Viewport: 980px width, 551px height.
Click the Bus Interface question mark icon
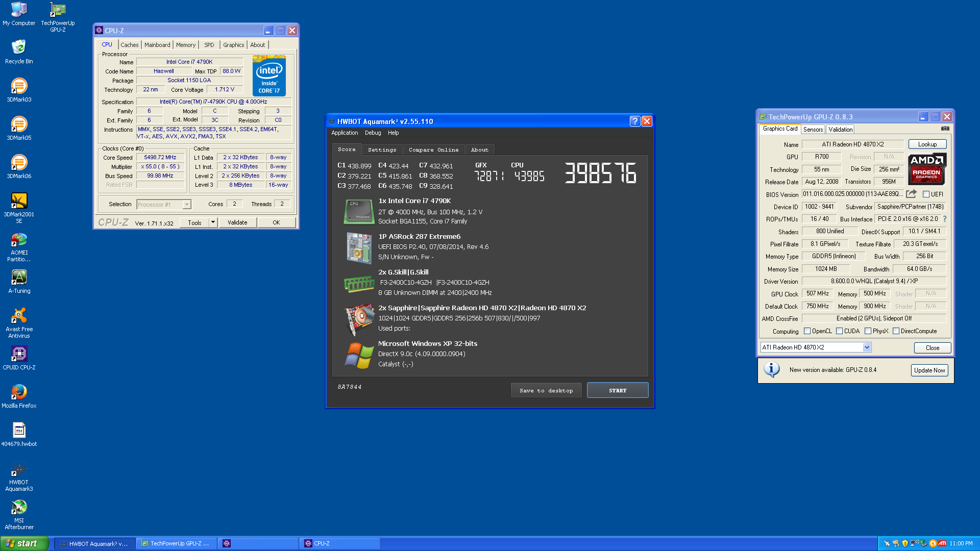945,219
